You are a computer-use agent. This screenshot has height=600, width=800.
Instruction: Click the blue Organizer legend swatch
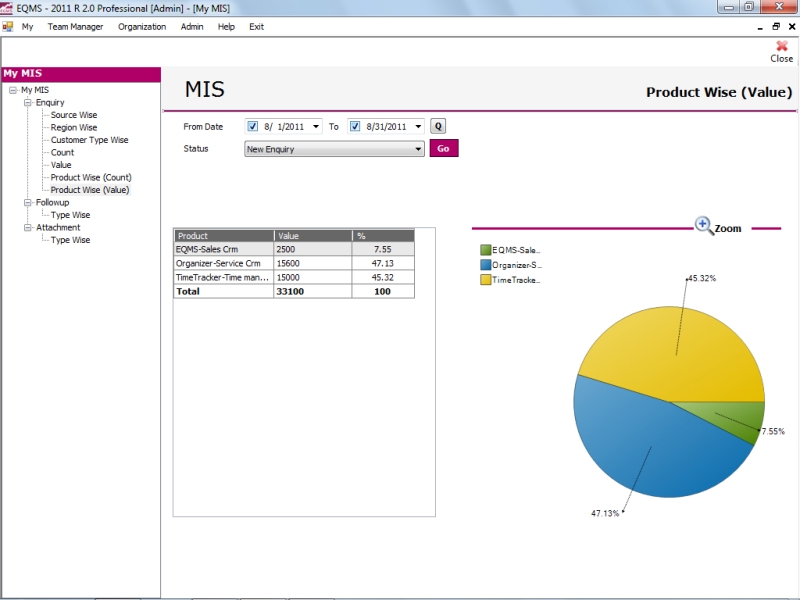pos(485,265)
